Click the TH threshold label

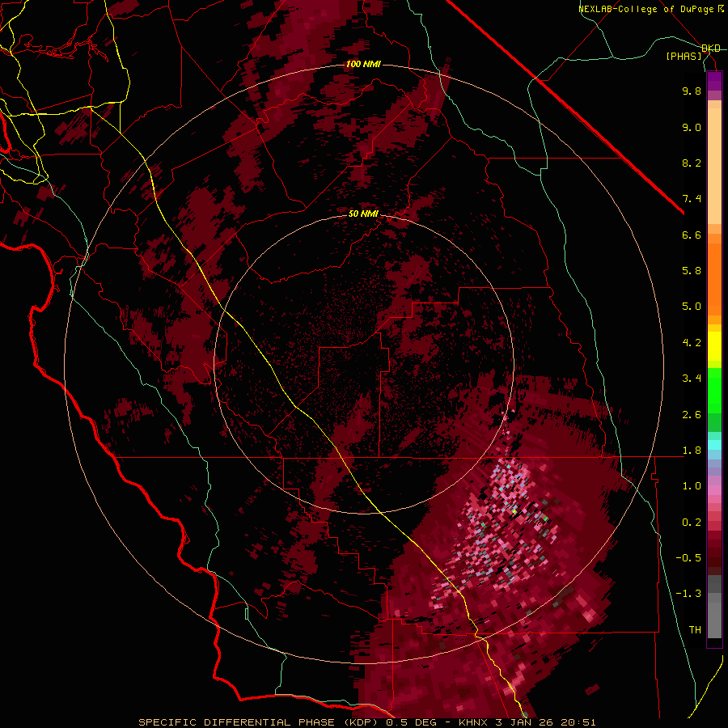point(695,630)
